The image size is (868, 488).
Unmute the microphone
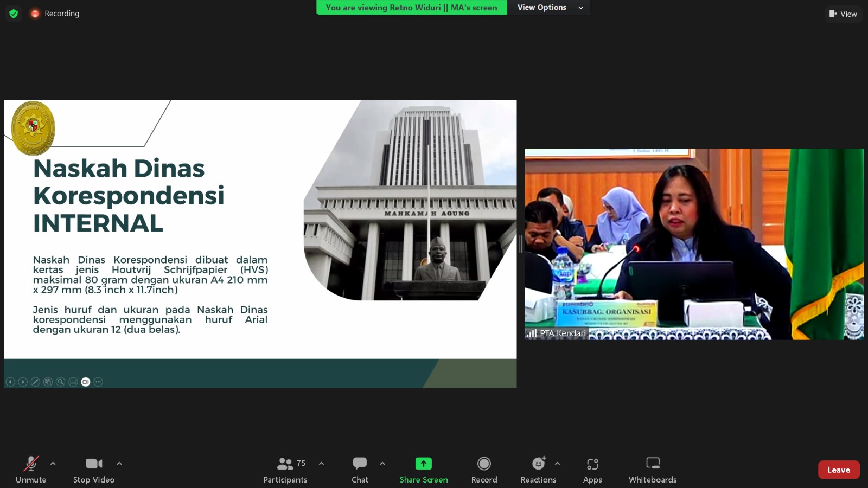[31, 469]
